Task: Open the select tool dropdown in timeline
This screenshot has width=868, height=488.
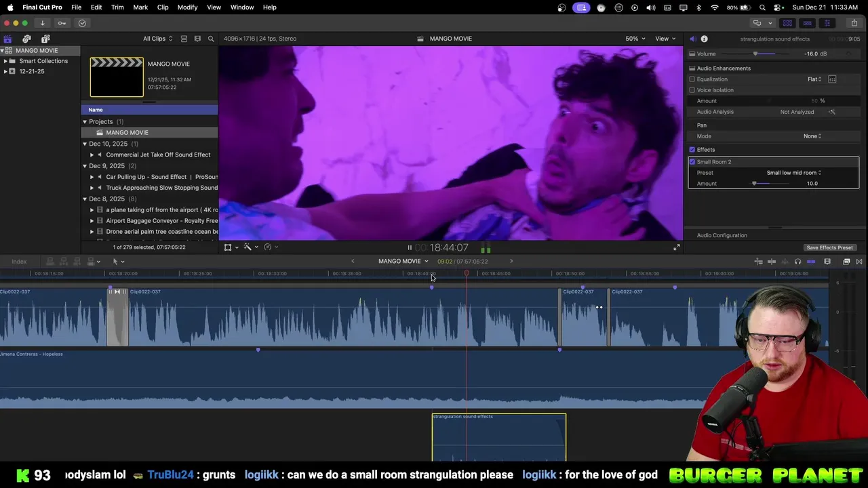Action: coord(118,262)
